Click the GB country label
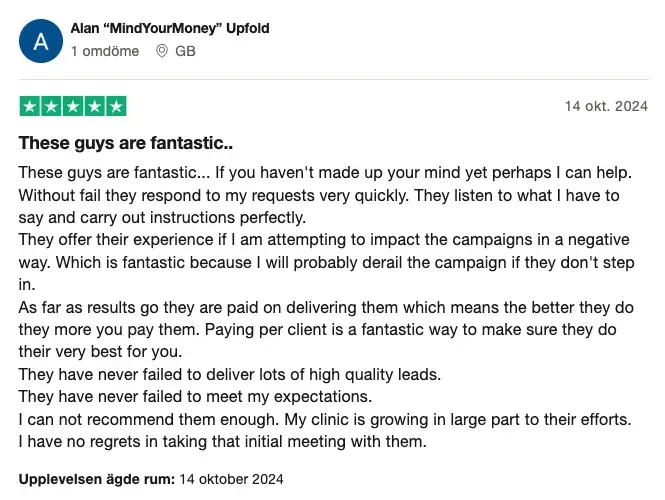The image size is (665, 500). click(185, 51)
